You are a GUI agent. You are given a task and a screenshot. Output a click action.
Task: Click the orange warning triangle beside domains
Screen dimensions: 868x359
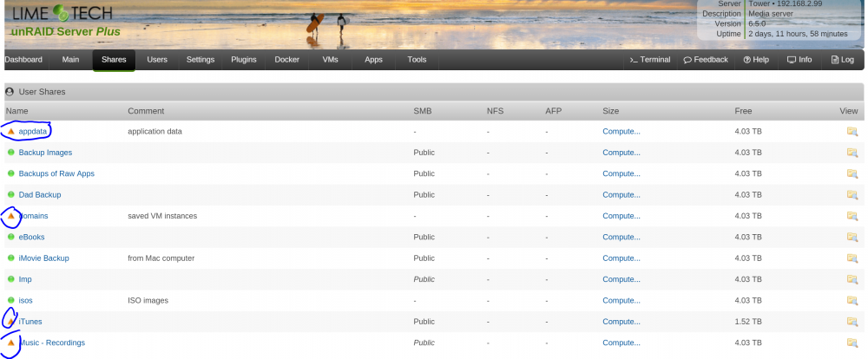tap(11, 216)
